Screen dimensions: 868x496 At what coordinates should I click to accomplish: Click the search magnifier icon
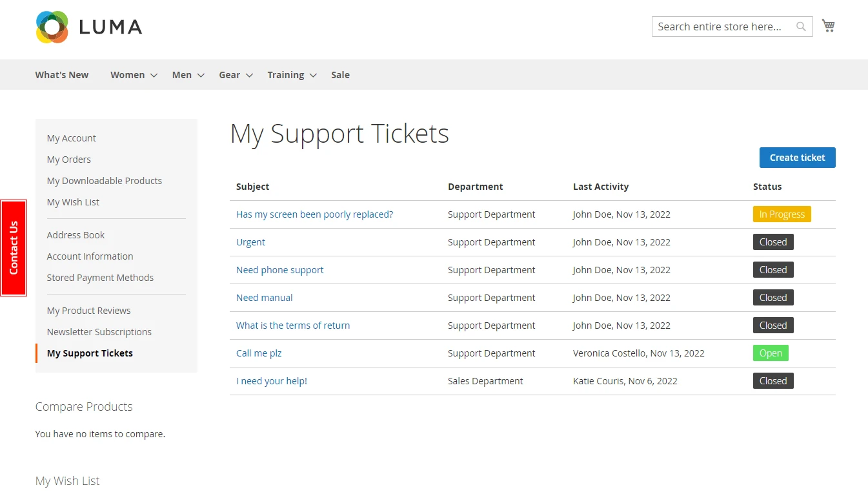click(x=801, y=26)
